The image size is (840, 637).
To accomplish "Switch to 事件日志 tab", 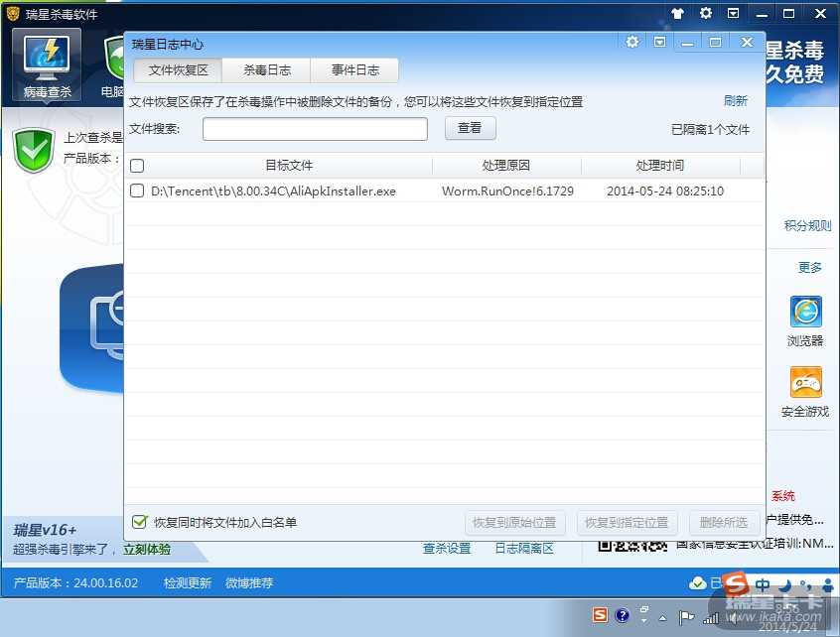I will coord(355,70).
